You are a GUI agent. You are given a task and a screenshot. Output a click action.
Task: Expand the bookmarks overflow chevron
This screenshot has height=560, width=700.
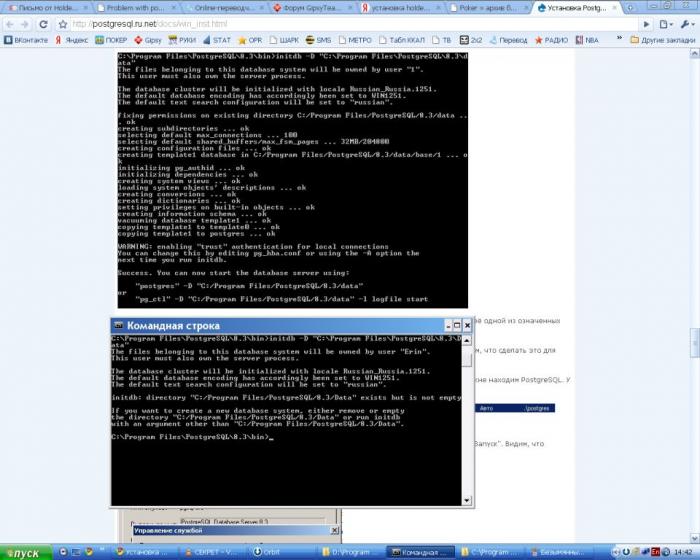pos(619,39)
